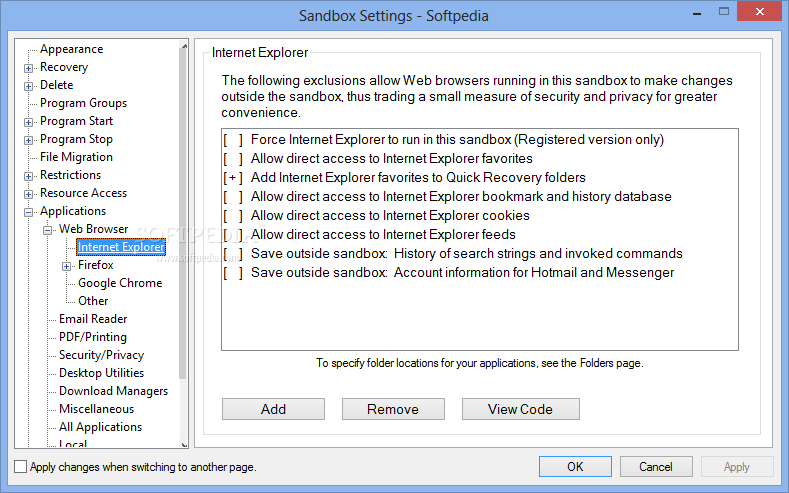The width and height of the screenshot is (789, 493).
Task: Toggle 'Force Internet Explorer to run in this sandbox'
Action: coord(233,139)
